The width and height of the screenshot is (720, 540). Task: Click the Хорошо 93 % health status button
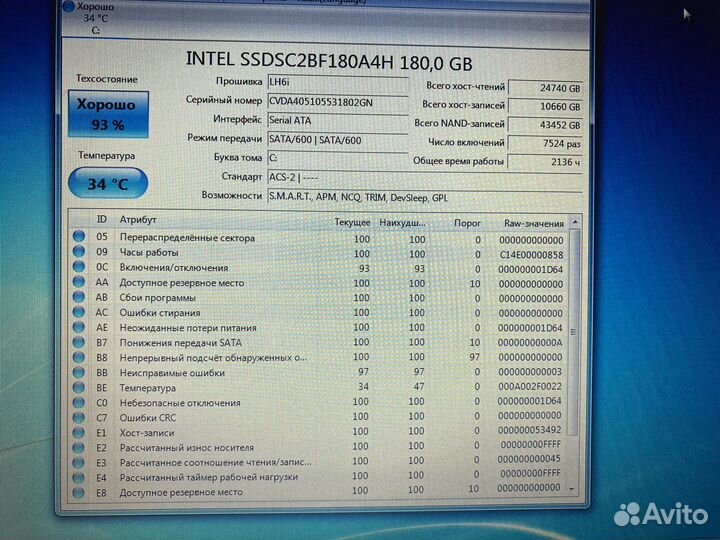pyautogui.click(x=108, y=114)
